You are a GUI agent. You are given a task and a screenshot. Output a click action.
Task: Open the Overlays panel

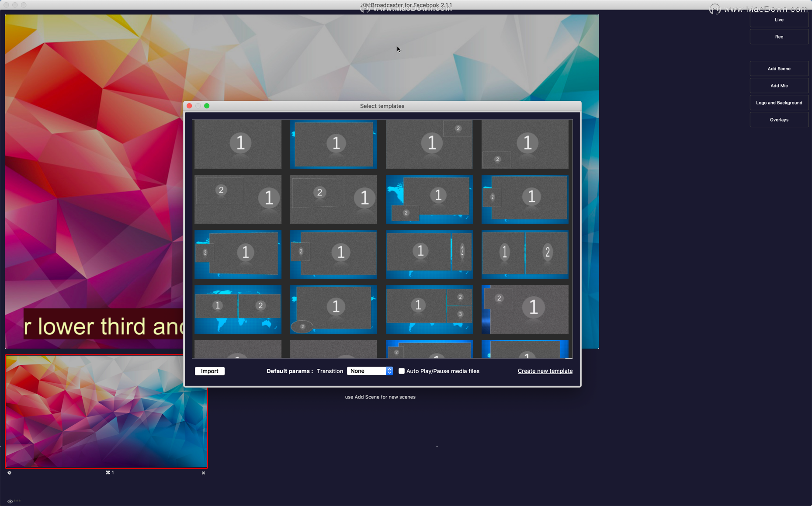(779, 120)
